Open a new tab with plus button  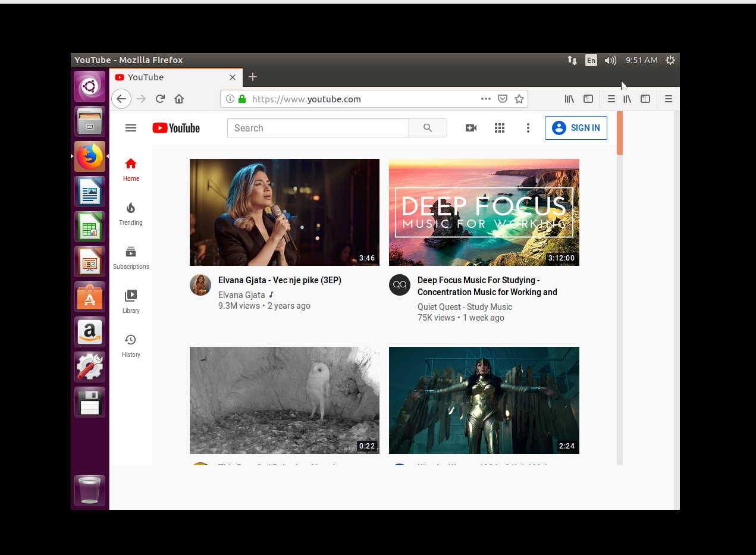(x=253, y=77)
